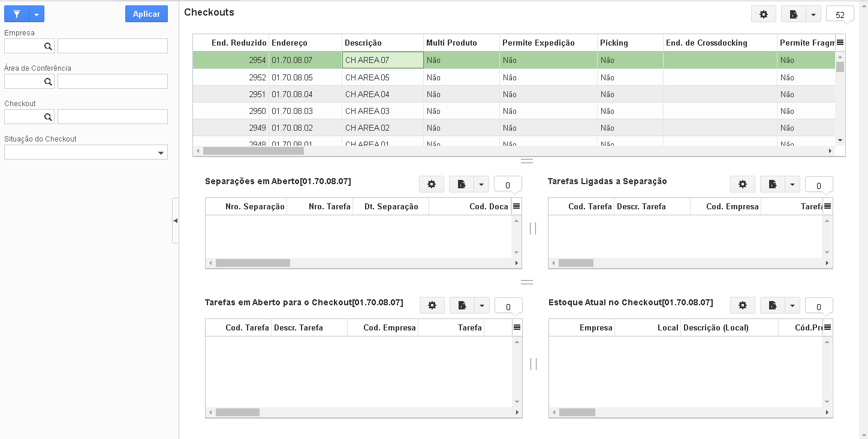The width and height of the screenshot is (868, 439).
Task: Click the Descrição column header
Action: (x=383, y=43)
